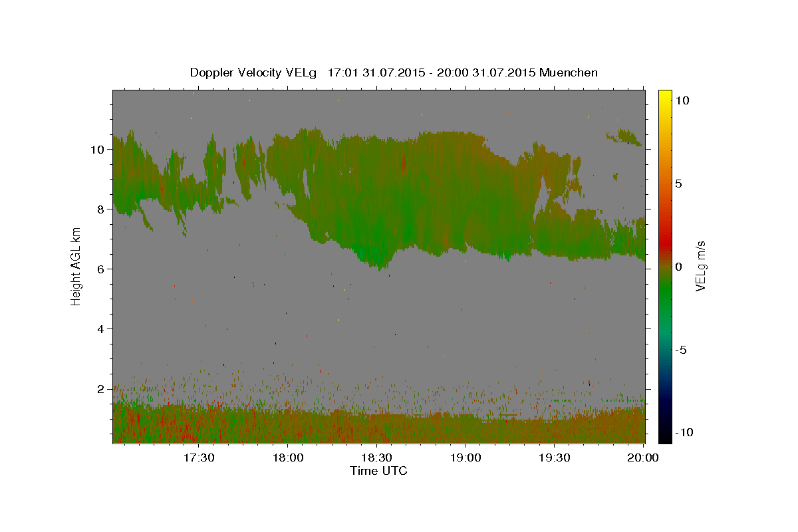Screen dimensions: 798x532
Task: Click the colorbar value 10
Action: [x=682, y=100]
